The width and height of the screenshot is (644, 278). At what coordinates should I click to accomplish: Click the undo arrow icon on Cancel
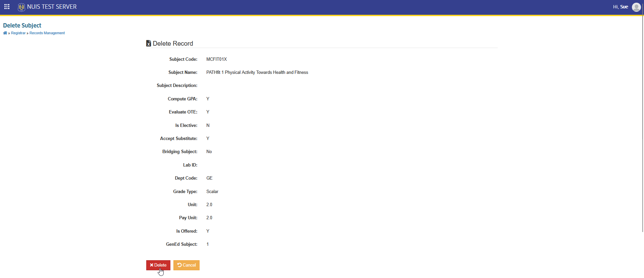[x=179, y=265]
